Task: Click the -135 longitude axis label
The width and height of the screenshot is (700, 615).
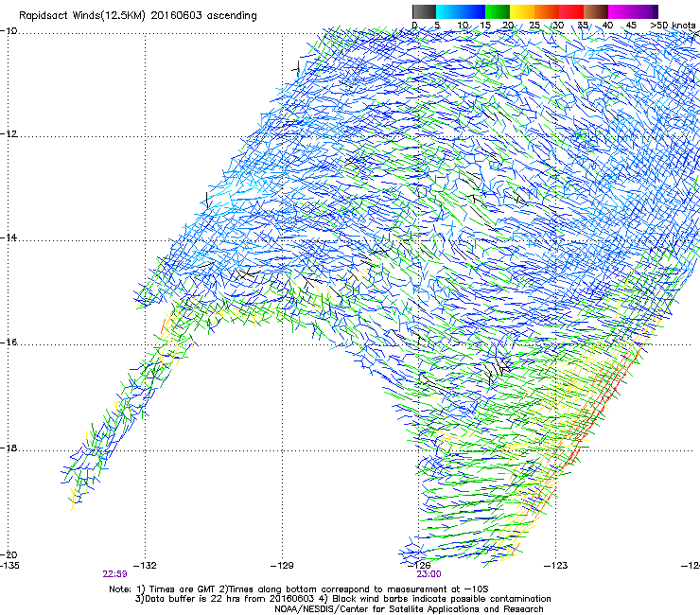Action: tap(9, 566)
